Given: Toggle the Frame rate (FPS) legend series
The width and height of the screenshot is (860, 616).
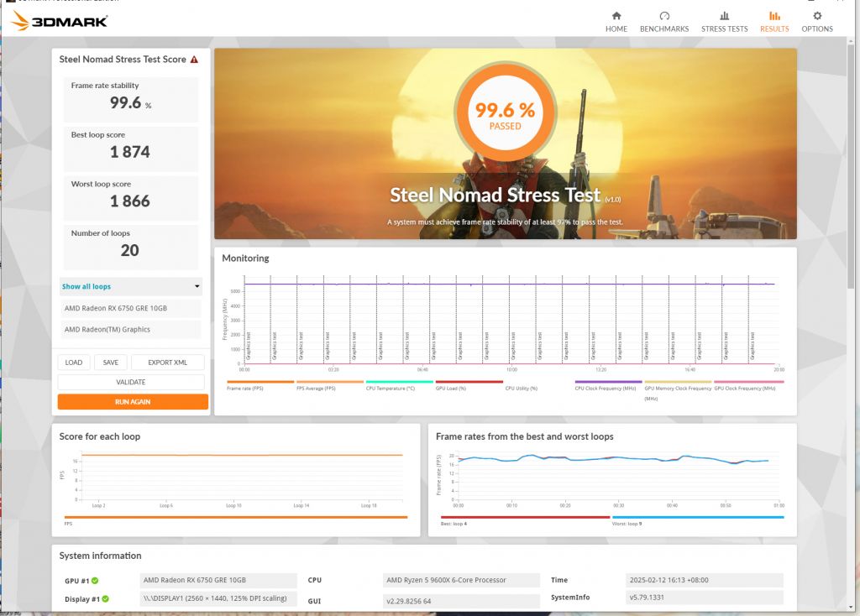Looking at the screenshot, I should [260, 383].
